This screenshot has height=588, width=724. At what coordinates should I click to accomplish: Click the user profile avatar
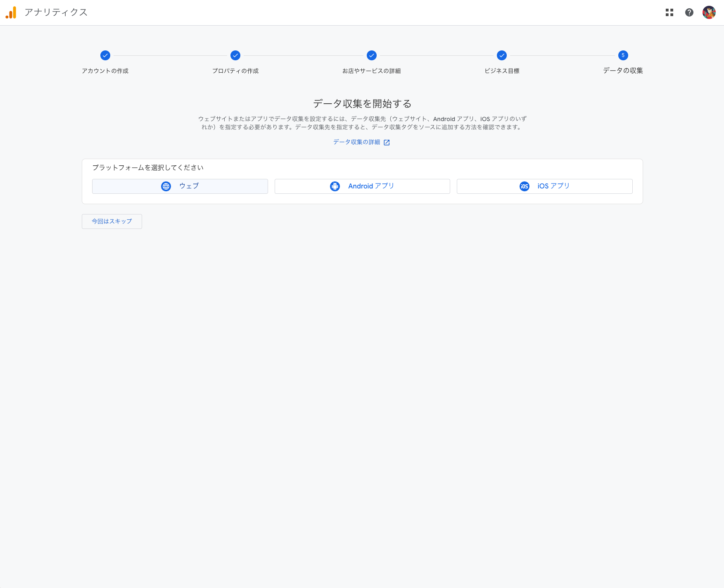(x=709, y=12)
